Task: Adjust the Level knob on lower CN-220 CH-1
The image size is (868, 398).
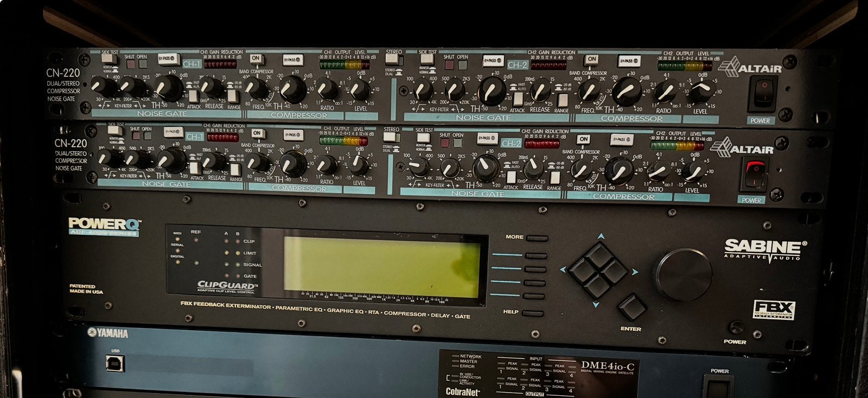Action: (x=359, y=165)
